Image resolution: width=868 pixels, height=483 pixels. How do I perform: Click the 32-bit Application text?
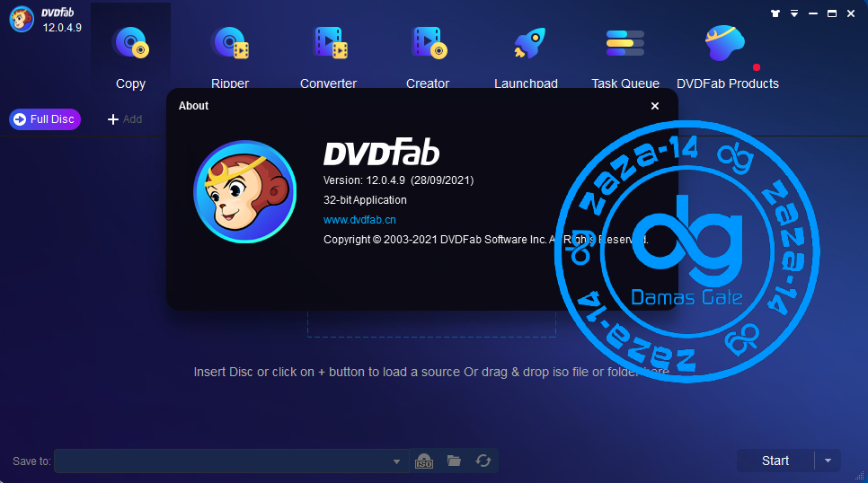365,199
